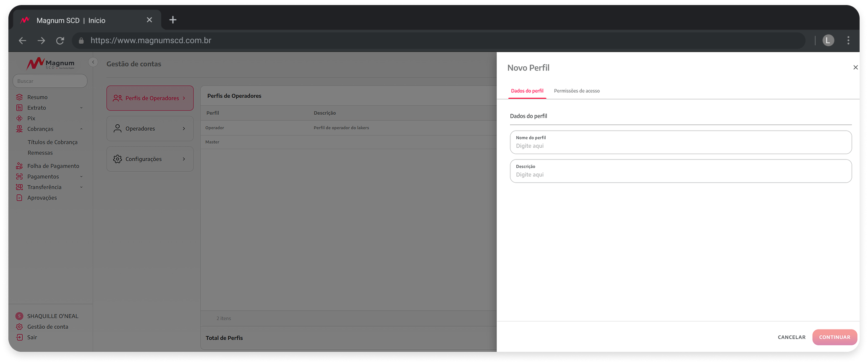868x364 pixels.
Task: Click the CANCELAR button
Action: [x=792, y=337]
